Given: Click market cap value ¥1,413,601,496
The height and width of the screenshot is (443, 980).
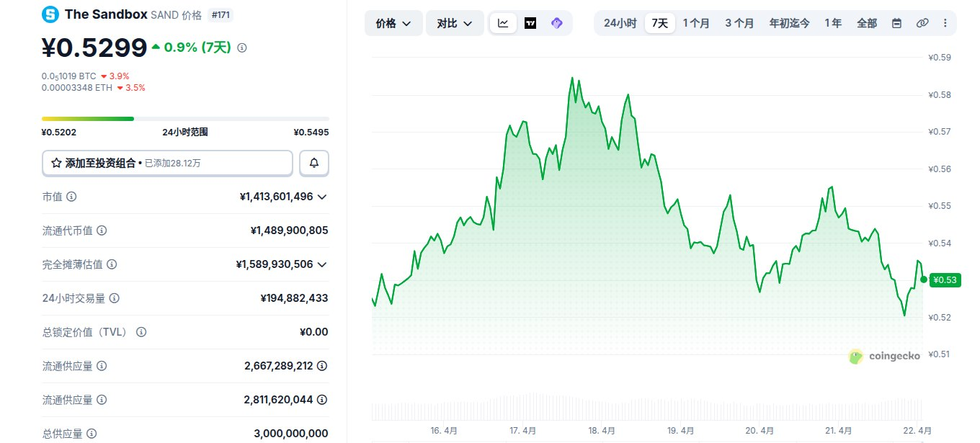Looking at the screenshot, I should click(276, 197).
